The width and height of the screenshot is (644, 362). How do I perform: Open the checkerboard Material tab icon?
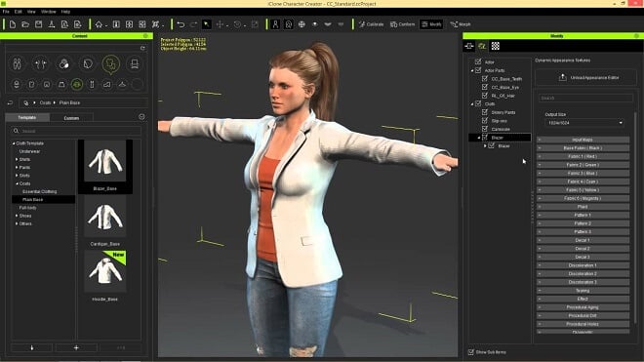496,46
